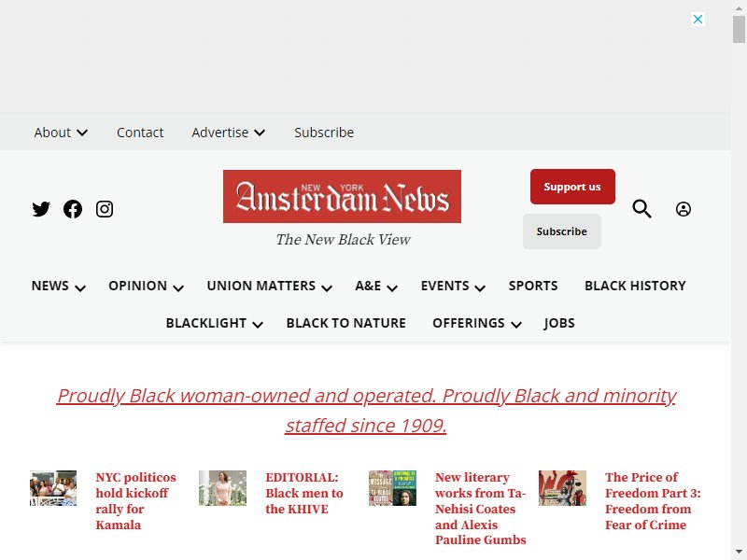Image resolution: width=747 pixels, height=560 pixels.
Task: Open the search magnifier icon
Action: pos(641,208)
